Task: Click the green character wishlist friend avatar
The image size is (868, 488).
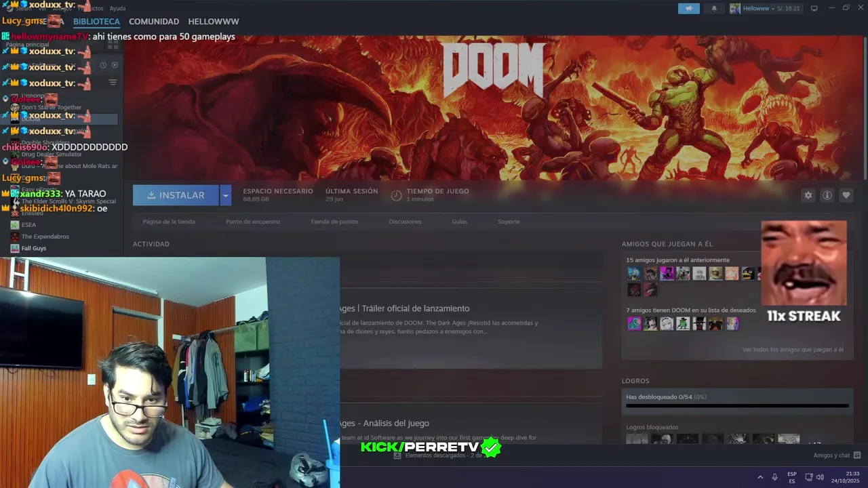Action: coord(683,324)
